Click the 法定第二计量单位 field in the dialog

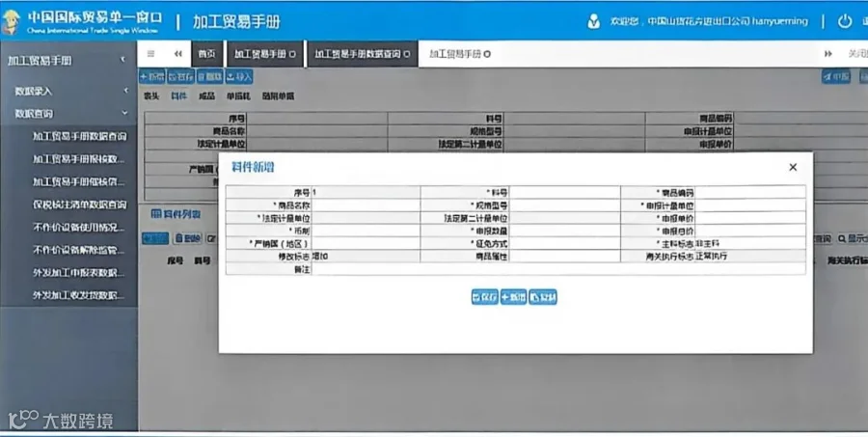pyautogui.click(x=564, y=218)
